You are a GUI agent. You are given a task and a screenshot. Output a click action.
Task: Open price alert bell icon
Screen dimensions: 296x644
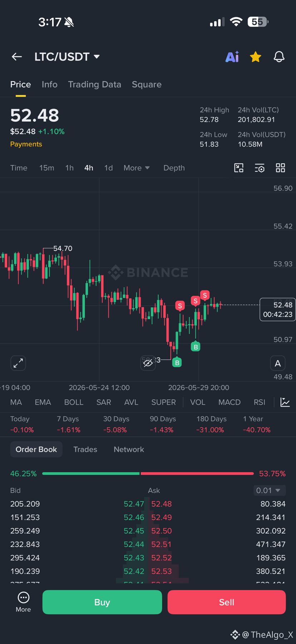coord(279,57)
